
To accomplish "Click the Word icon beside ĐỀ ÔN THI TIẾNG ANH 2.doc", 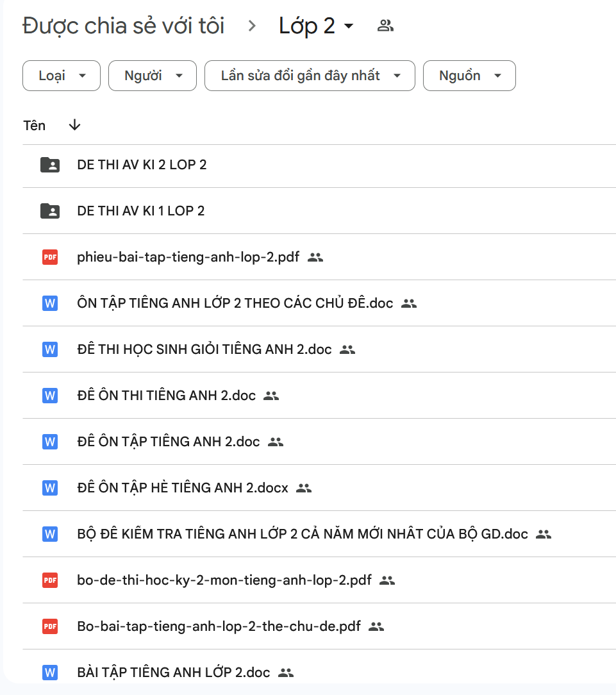I will click(x=50, y=396).
